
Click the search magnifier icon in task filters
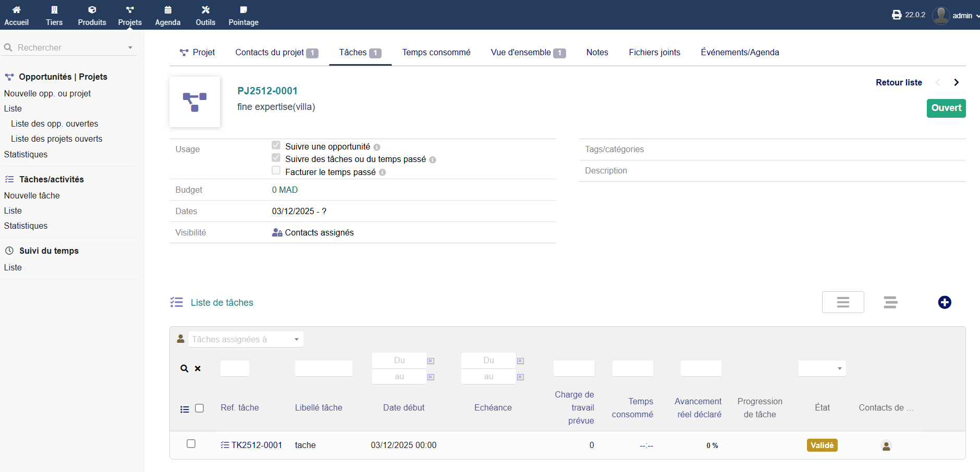point(184,369)
